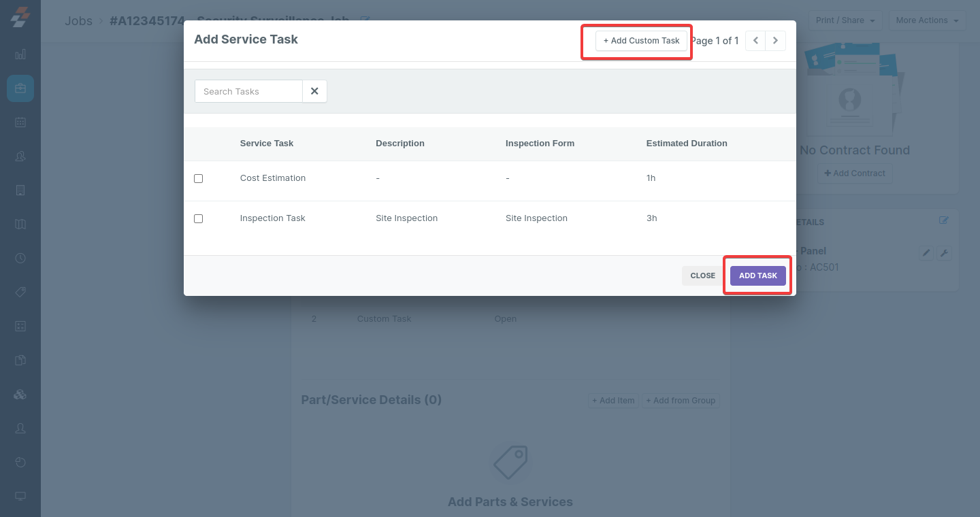This screenshot has width=980, height=517.
Task: Click the price tag sidebar icon
Action: [x=20, y=292]
